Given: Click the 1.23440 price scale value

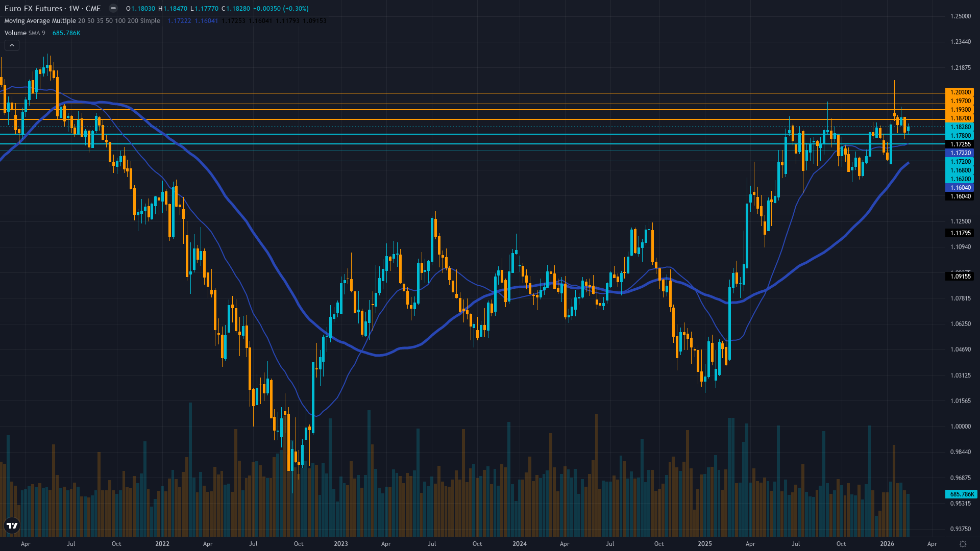Looking at the screenshot, I should [x=961, y=42].
